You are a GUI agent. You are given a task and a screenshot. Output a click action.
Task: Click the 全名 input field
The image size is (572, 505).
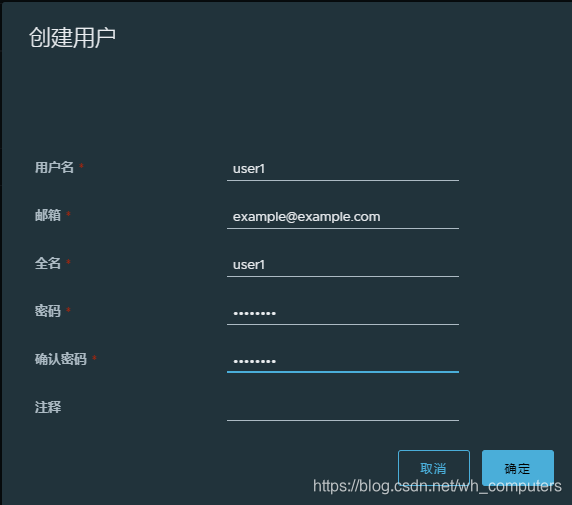343,265
